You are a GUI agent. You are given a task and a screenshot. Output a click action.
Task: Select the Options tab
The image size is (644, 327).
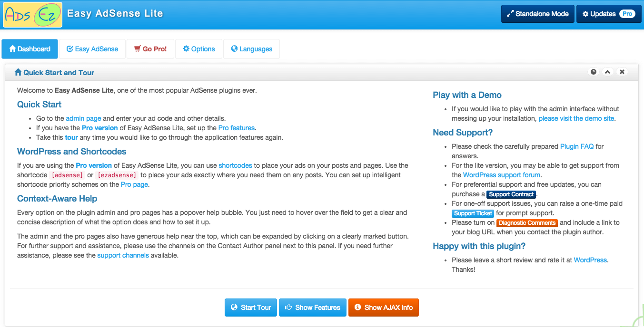(199, 49)
